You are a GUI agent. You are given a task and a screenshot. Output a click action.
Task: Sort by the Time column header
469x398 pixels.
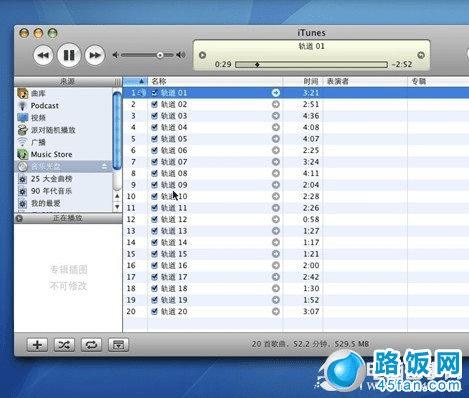point(303,81)
